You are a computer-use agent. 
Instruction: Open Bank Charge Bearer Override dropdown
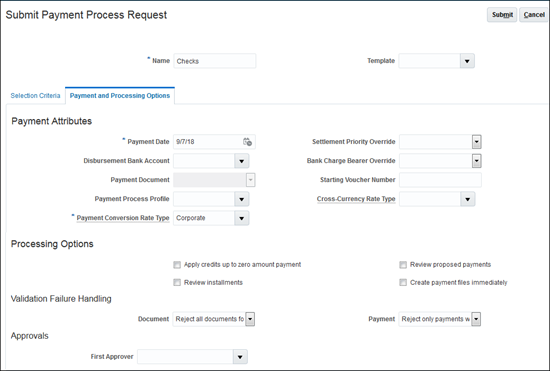pos(476,161)
